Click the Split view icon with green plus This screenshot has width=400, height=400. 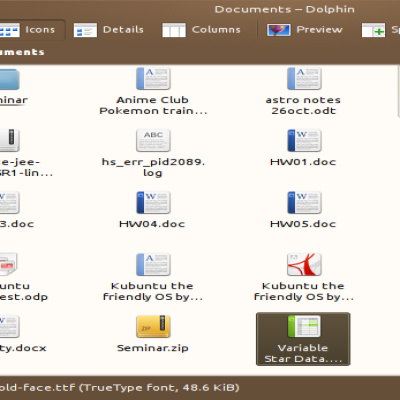point(373,30)
